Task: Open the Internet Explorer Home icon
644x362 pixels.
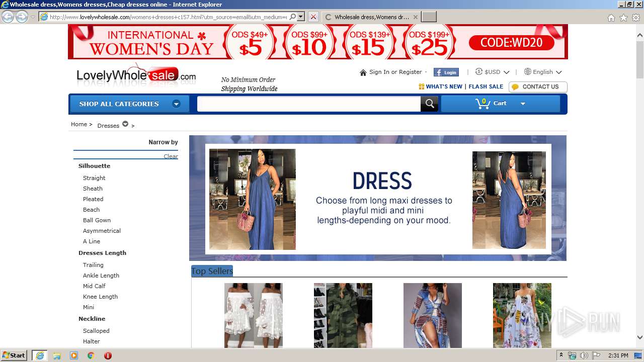Action: pos(611,18)
